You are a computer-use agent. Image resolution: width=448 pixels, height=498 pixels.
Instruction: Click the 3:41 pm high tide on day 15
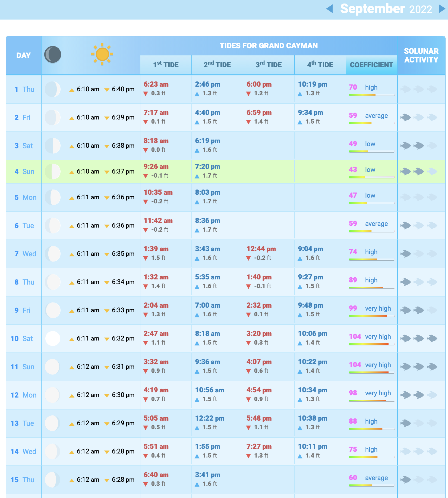pyautogui.click(x=207, y=475)
